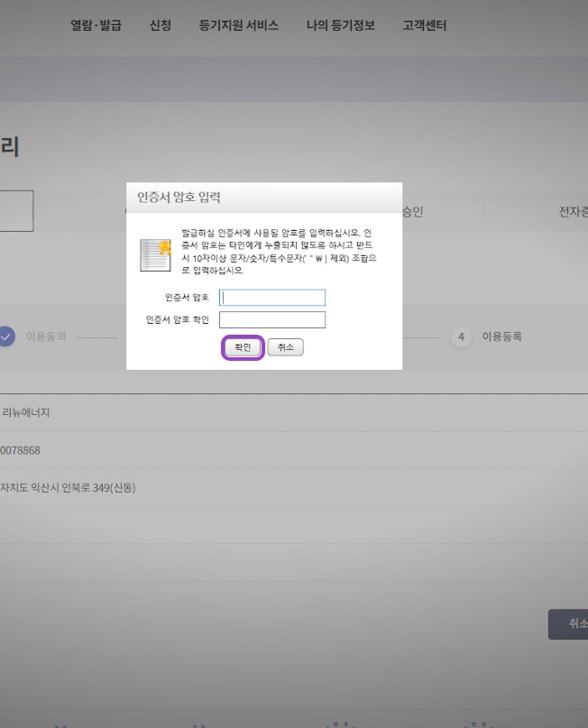Image resolution: width=588 pixels, height=728 pixels.
Task: Click the 익산시 인북로 349(신동) address text
Action: point(68,487)
